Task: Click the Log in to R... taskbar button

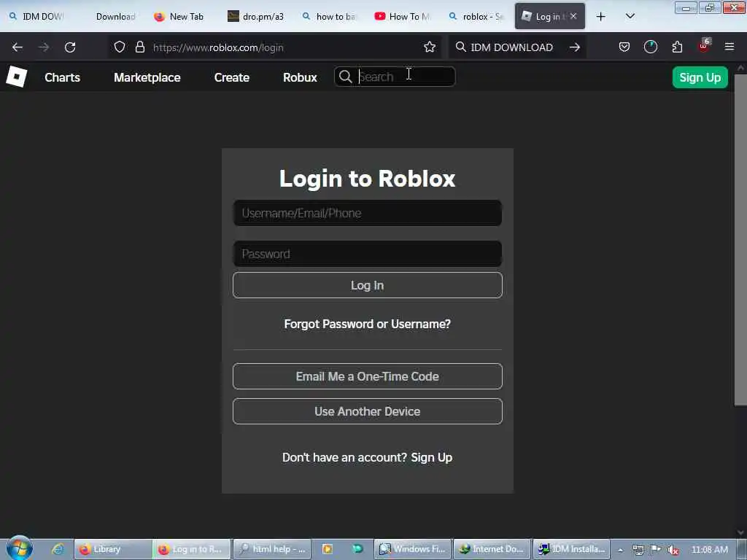Action: [x=192, y=549]
